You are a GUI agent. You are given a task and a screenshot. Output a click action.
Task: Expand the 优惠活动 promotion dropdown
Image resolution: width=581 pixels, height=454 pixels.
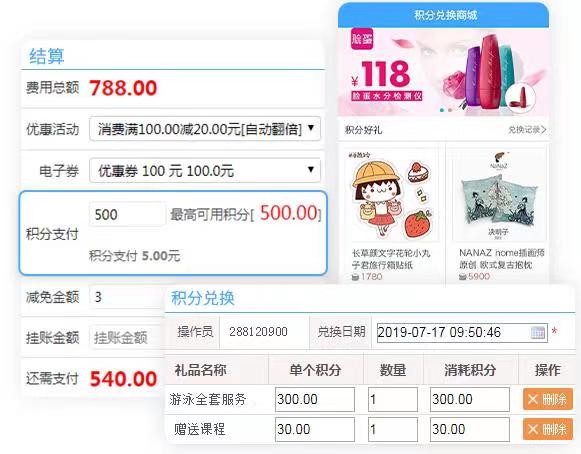[x=205, y=129]
